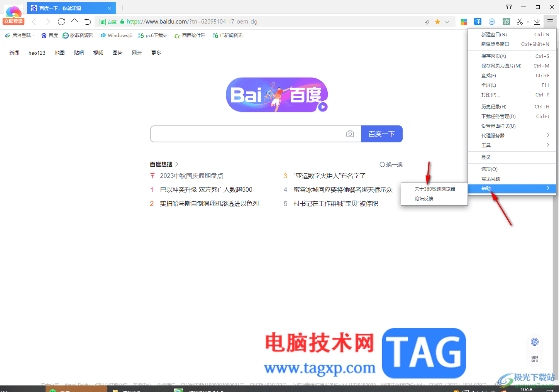The image size is (559, 392).
Task: Select 新建隐身窗口 menu item
Action: tap(512, 44)
